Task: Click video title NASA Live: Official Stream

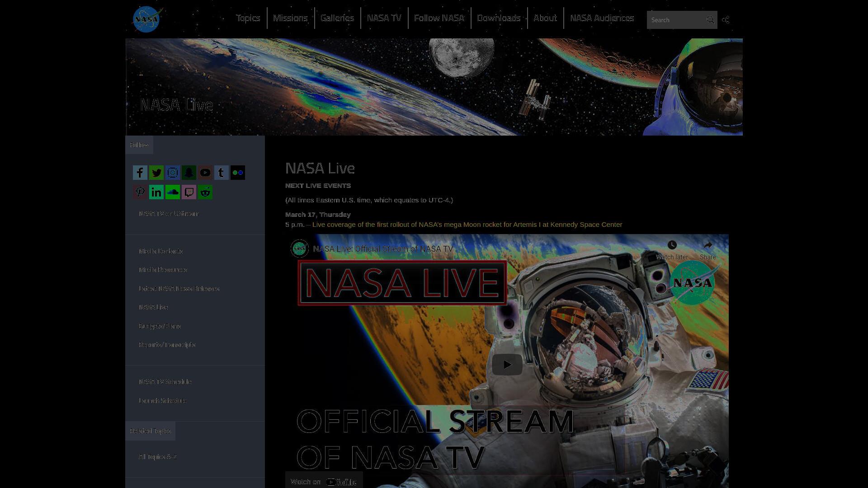Action: click(x=383, y=249)
